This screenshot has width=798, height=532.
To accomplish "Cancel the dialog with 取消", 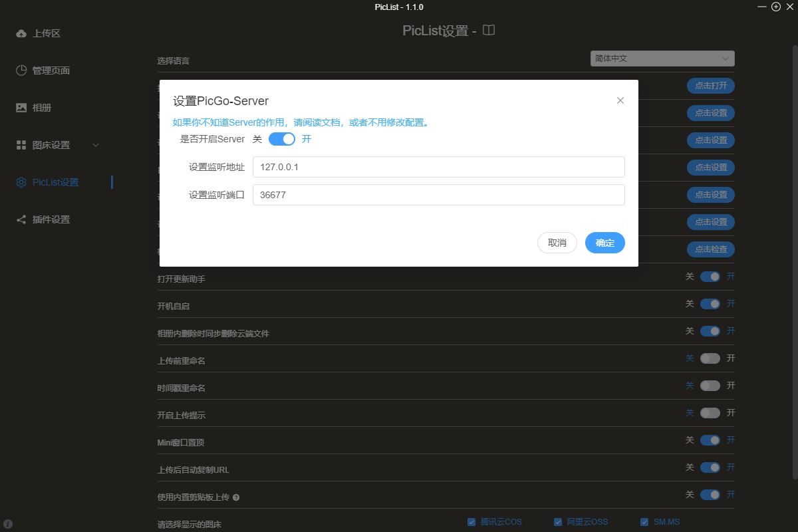I will [557, 243].
